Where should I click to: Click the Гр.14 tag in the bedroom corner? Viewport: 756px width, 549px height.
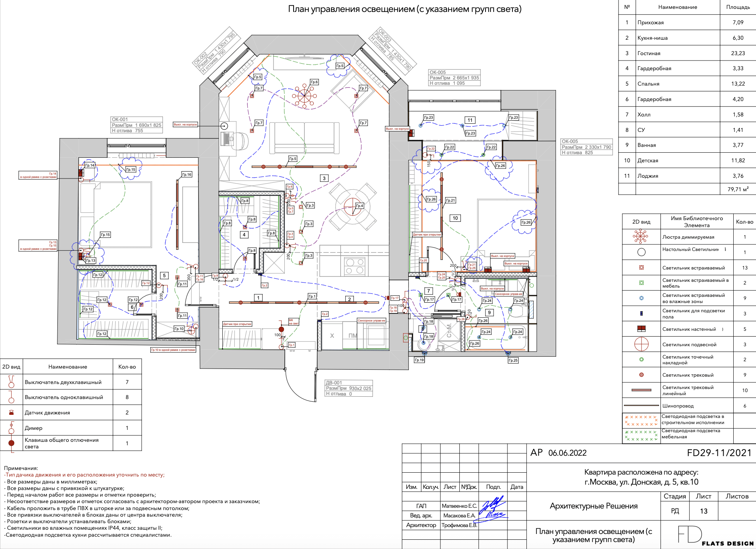[90, 165]
